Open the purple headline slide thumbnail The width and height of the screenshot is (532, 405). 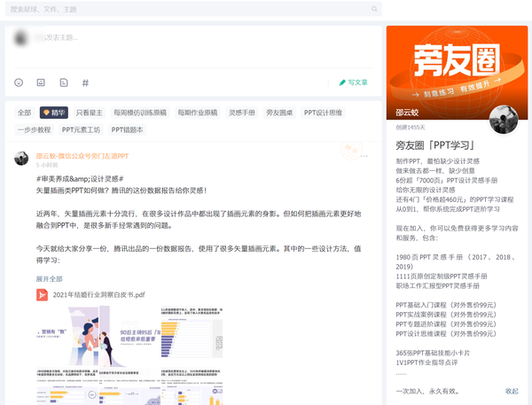point(129,337)
